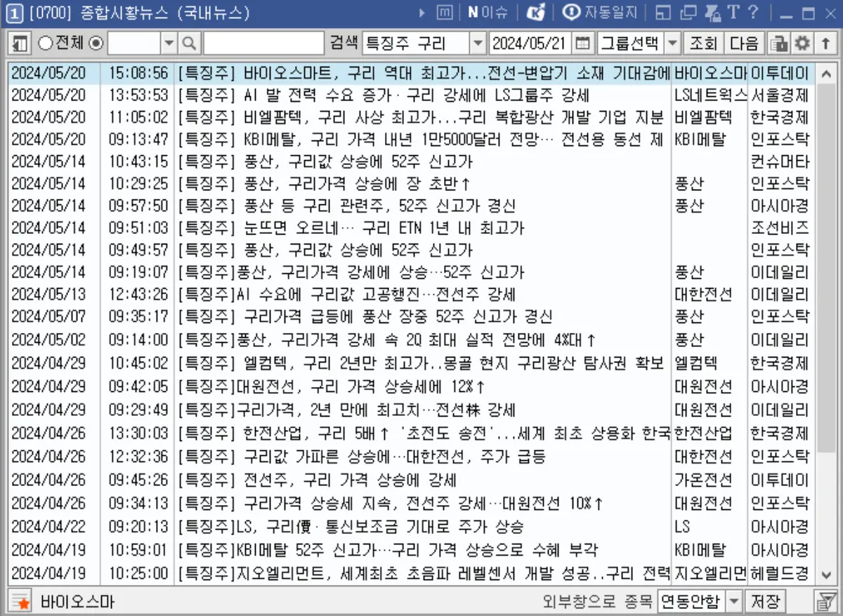Click the copy-lock icon next to 다음
The image size is (843, 616).
pyautogui.click(x=778, y=44)
